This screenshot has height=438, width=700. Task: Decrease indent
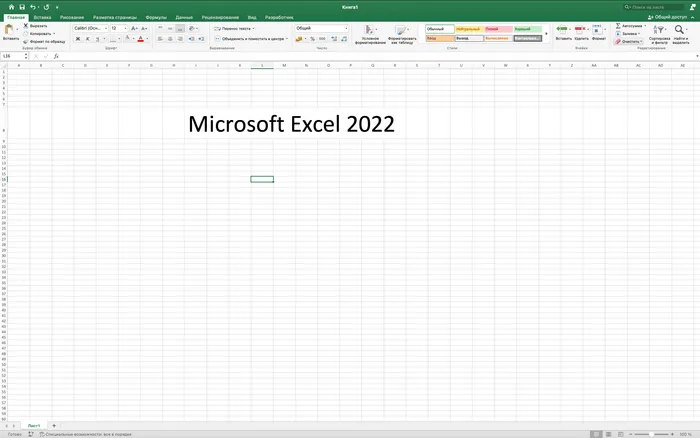pos(191,39)
